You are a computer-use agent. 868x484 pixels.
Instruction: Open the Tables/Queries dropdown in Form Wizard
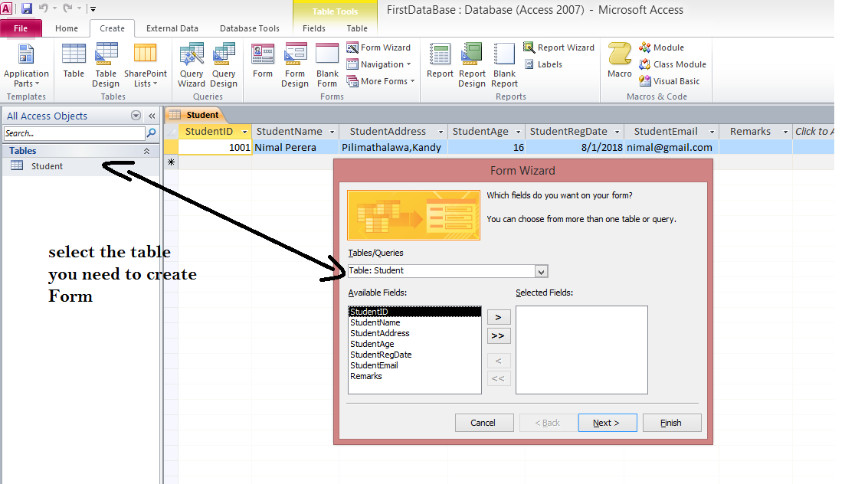542,271
